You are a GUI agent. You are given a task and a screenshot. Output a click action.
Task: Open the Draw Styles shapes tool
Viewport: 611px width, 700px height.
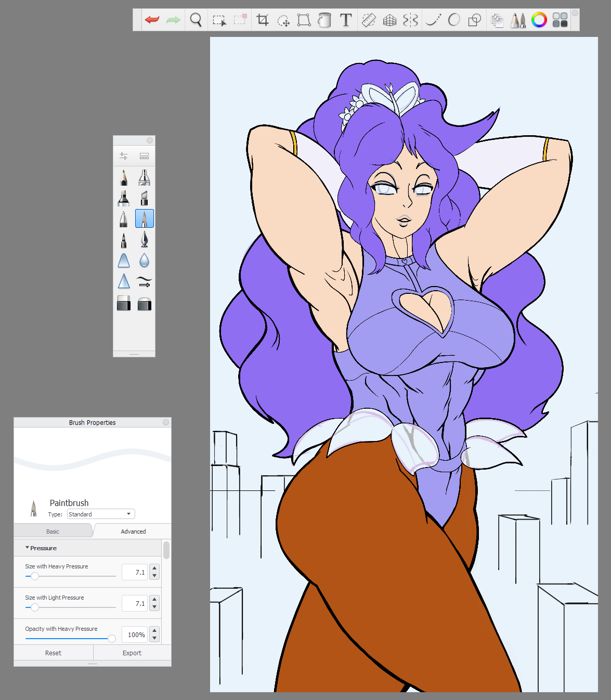click(475, 20)
